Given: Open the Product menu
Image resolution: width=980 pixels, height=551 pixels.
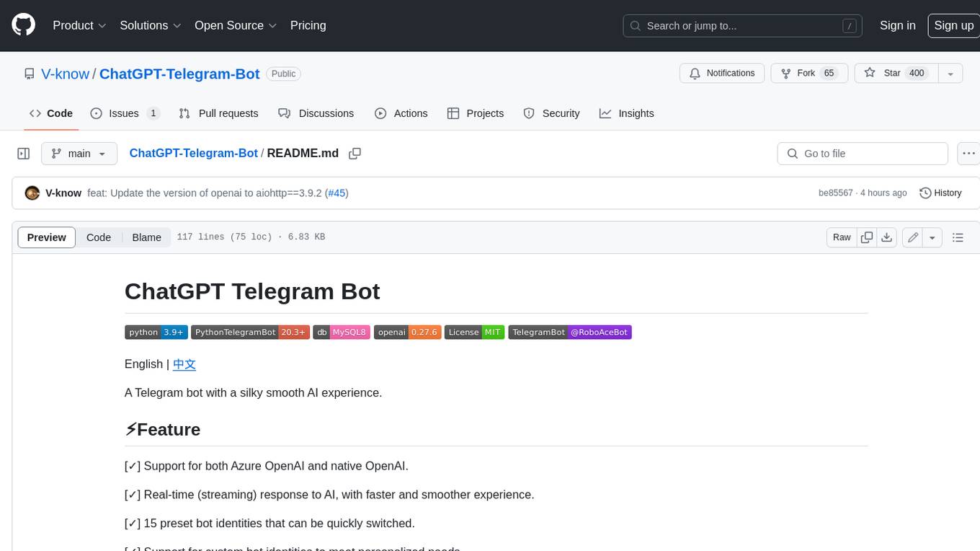Looking at the screenshot, I should point(79,25).
